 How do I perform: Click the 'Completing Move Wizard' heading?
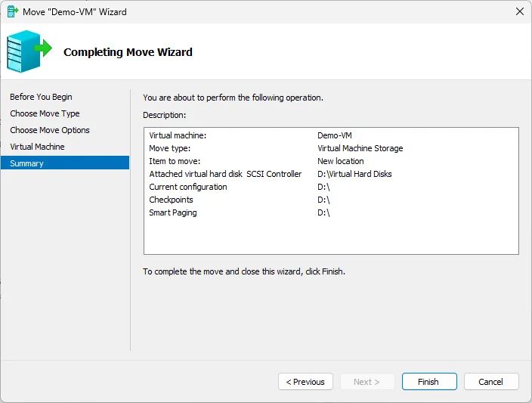[x=128, y=52]
